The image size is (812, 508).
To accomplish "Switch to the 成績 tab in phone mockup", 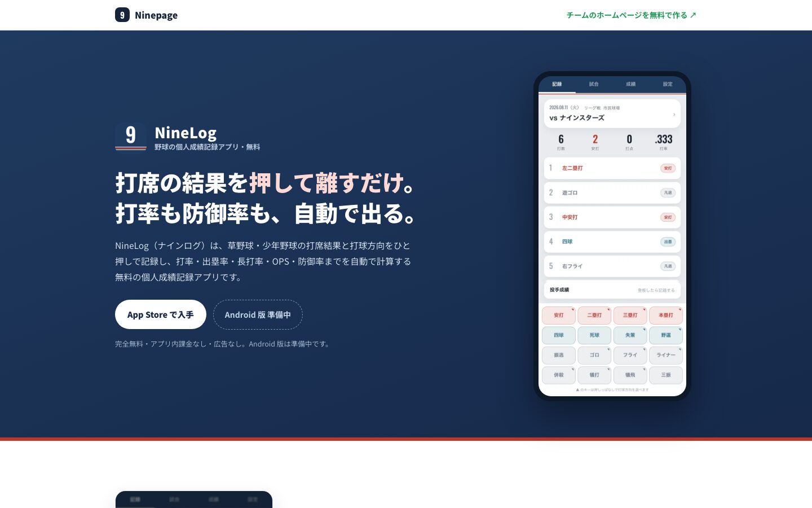I will click(631, 84).
